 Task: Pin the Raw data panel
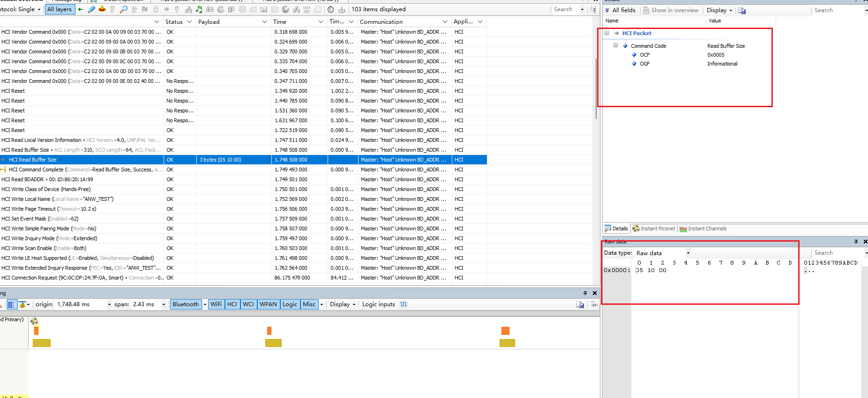tap(856, 242)
